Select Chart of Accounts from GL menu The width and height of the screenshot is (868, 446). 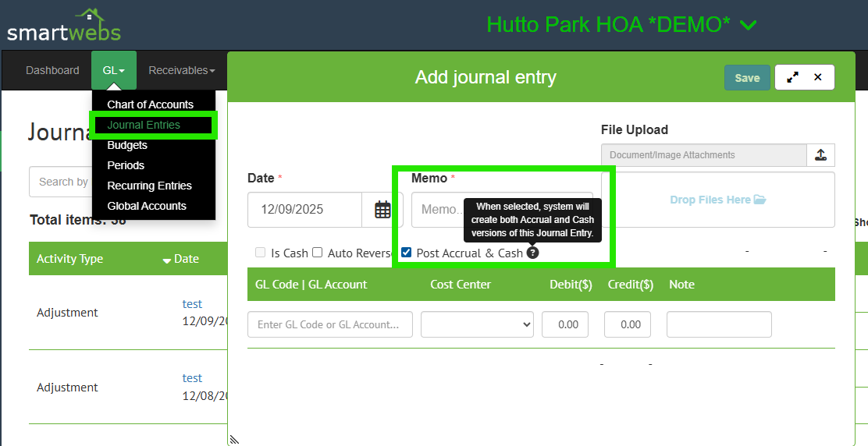click(x=151, y=104)
